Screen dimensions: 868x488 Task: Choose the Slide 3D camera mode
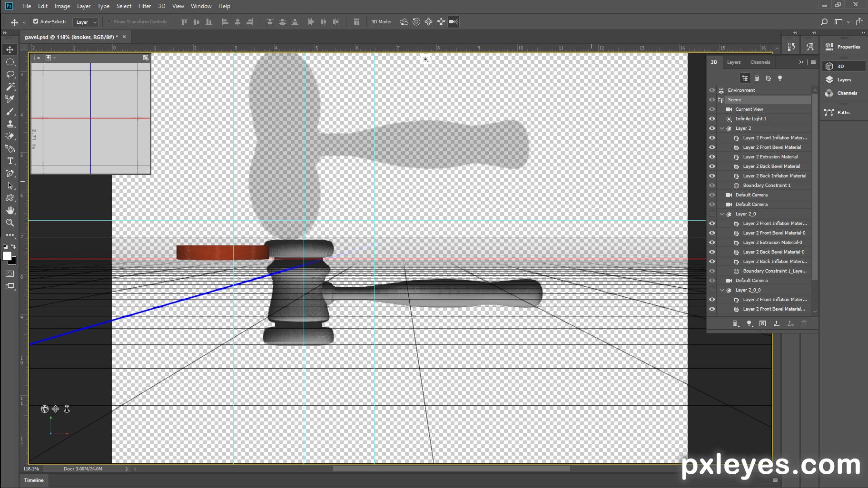click(x=441, y=22)
